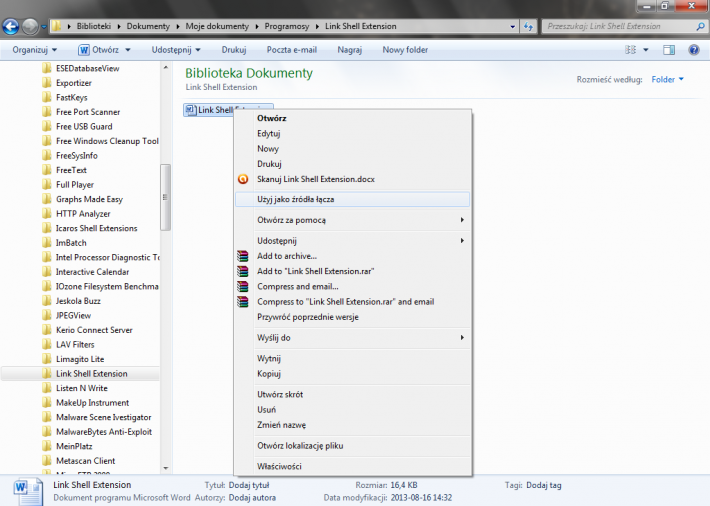
Task: Click Dodaj tytuł field in the details pane
Action: pos(249,485)
